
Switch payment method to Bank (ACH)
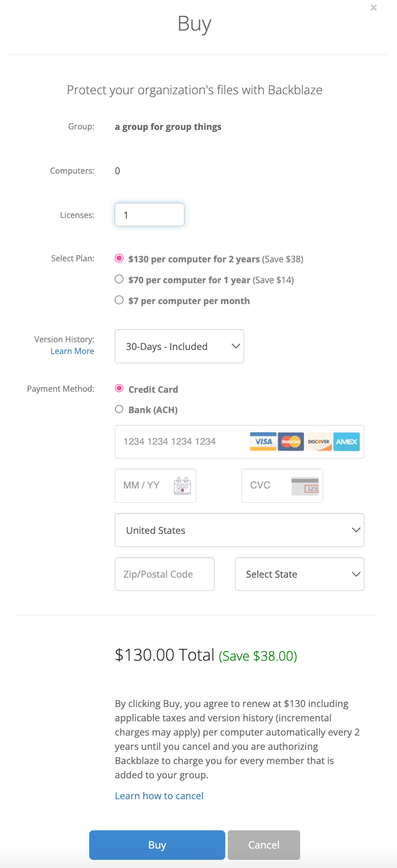(119, 409)
